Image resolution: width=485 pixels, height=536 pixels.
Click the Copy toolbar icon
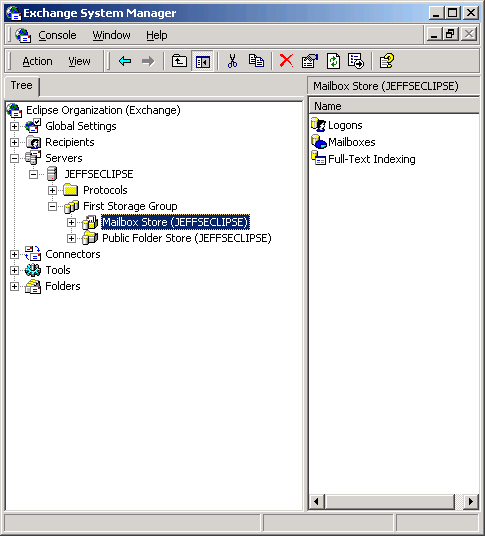point(256,61)
